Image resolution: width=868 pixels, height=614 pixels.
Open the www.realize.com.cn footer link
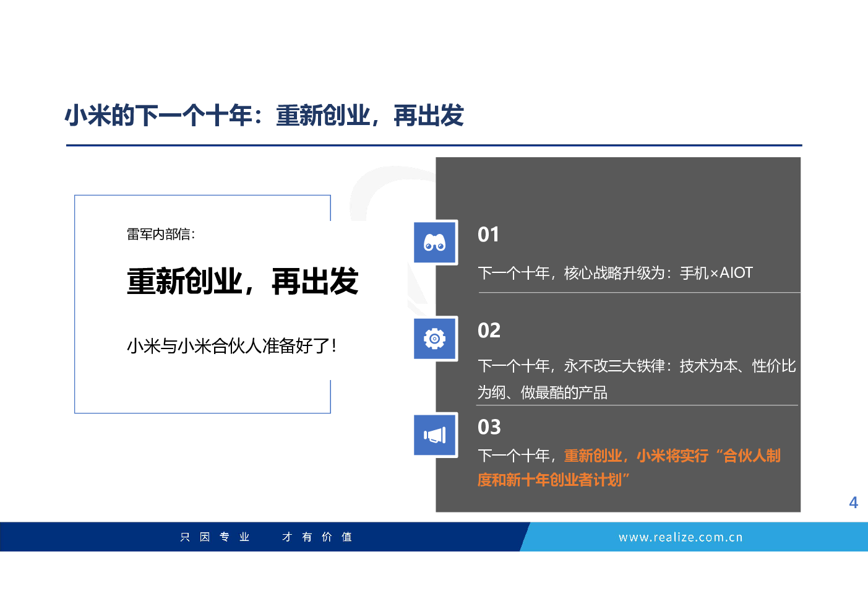(x=681, y=537)
